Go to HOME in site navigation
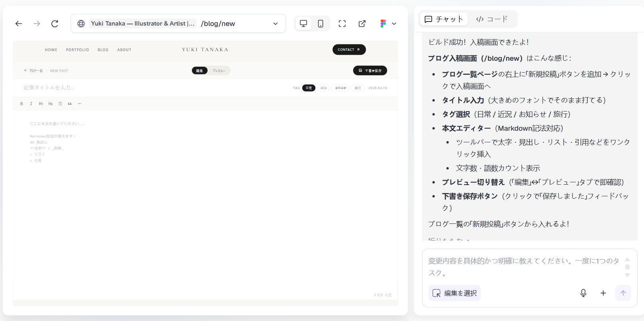Image resolution: width=644 pixels, height=321 pixels. pyautogui.click(x=51, y=50)
